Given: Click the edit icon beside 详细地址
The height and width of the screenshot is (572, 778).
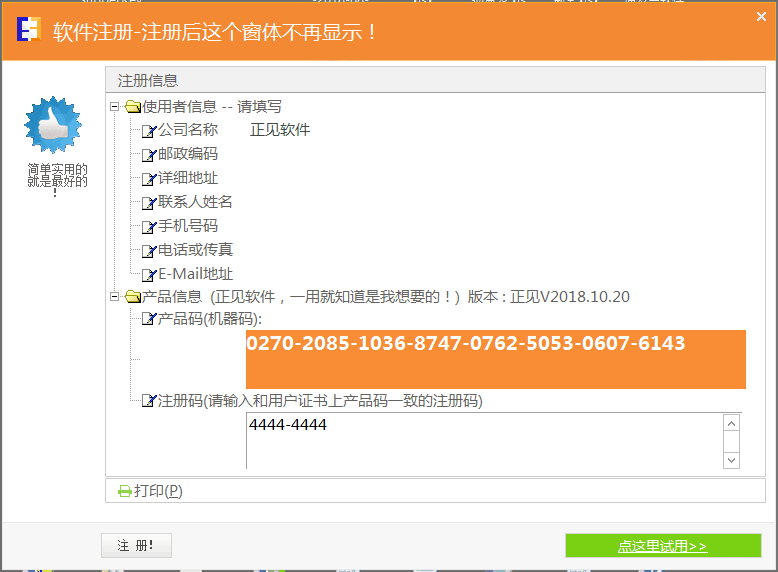Looking at the screenshot, I should point(148,178).
